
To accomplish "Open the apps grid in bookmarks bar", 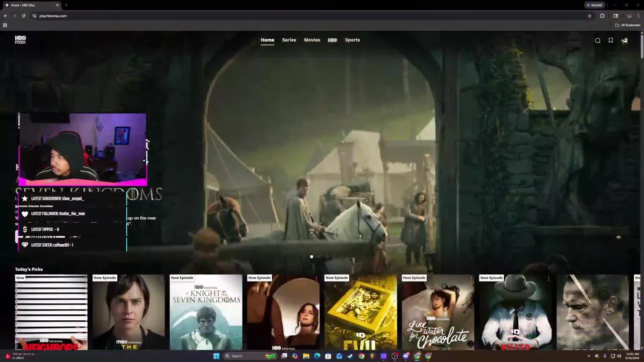I will [5, 25].
